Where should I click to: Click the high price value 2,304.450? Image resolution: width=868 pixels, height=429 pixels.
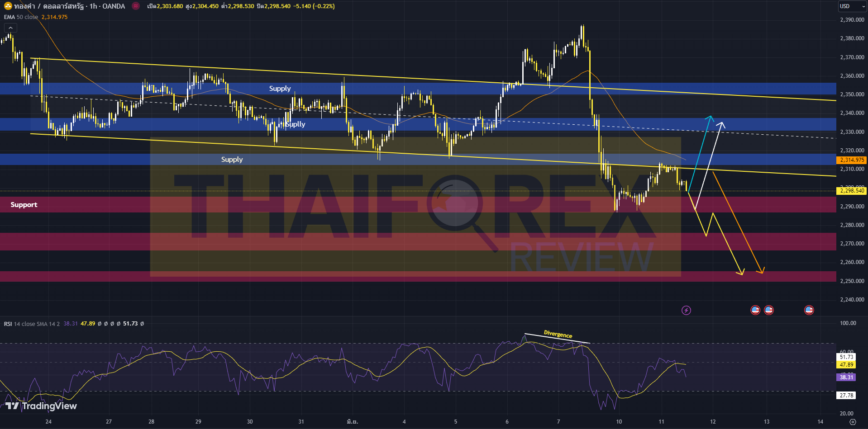coord(205,6)
